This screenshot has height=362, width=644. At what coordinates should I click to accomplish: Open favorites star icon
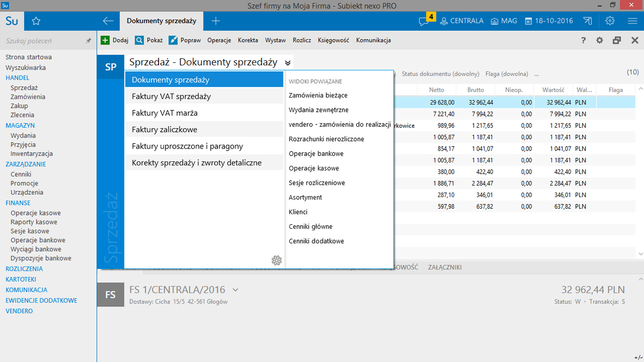36,21
